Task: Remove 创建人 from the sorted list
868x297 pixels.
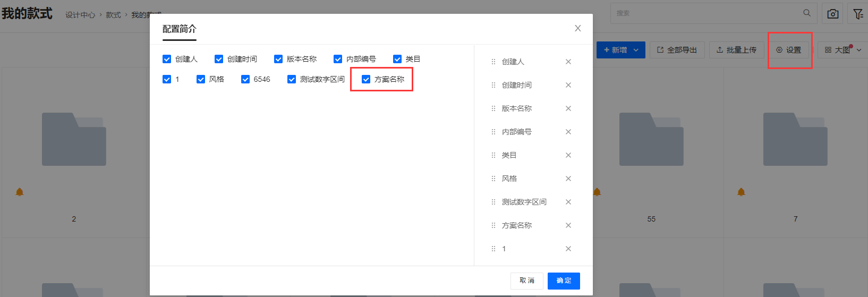Action: [x=568, y=62]
